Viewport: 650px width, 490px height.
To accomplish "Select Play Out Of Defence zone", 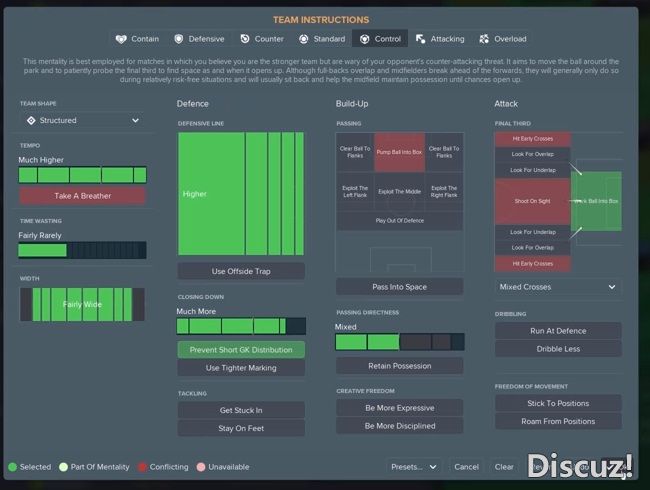I will coord(400,221).
